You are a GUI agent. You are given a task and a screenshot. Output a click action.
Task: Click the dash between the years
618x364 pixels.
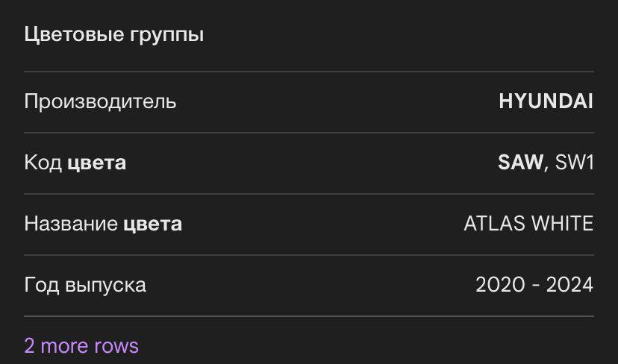(535, 286)
